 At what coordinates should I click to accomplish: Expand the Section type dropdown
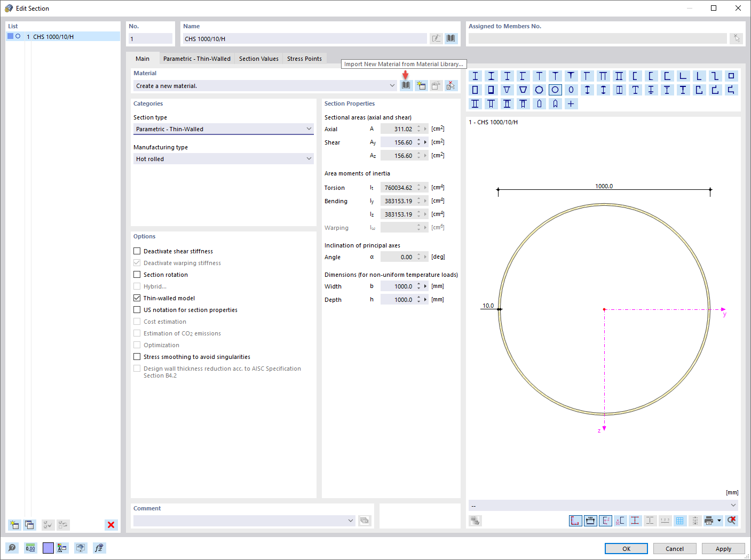point(223,129)
